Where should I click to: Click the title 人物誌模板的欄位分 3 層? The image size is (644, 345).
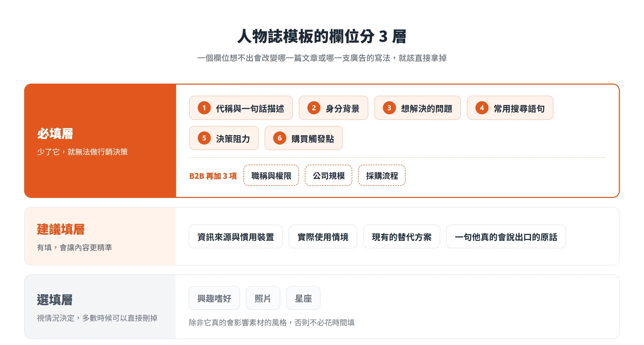[x=322, y=36]
